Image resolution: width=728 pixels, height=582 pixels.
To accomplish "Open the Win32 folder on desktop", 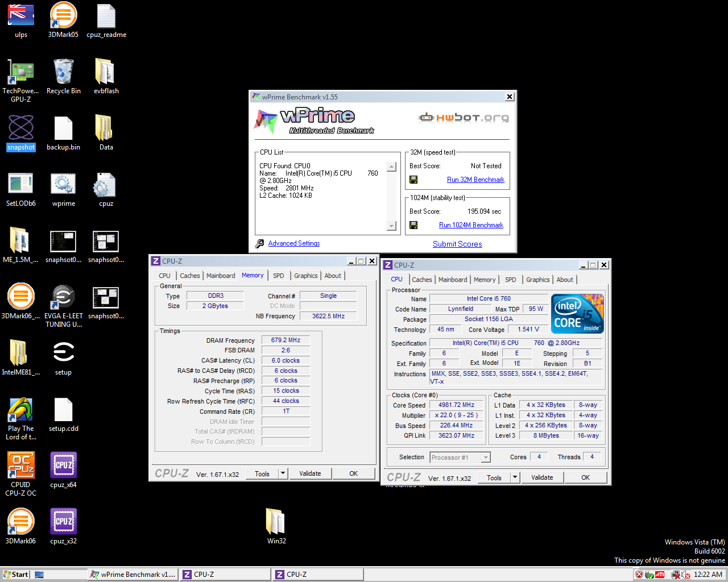I will [x=276, y=527].
